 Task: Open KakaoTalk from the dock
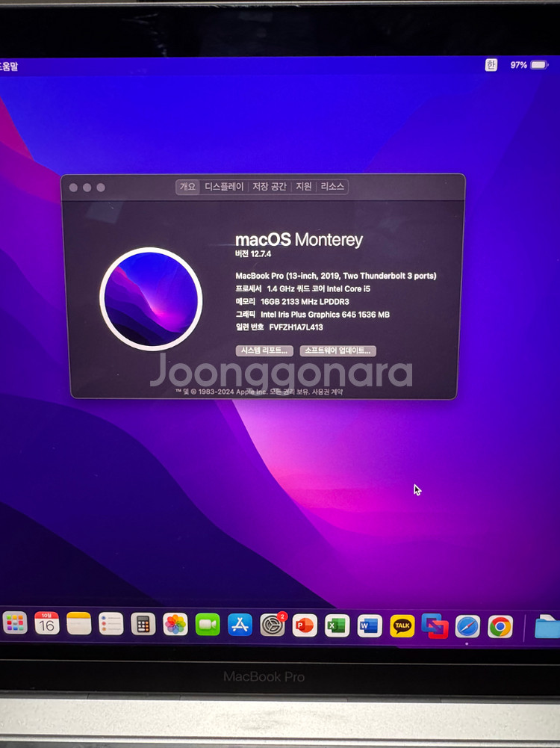(x=402, y=625)
